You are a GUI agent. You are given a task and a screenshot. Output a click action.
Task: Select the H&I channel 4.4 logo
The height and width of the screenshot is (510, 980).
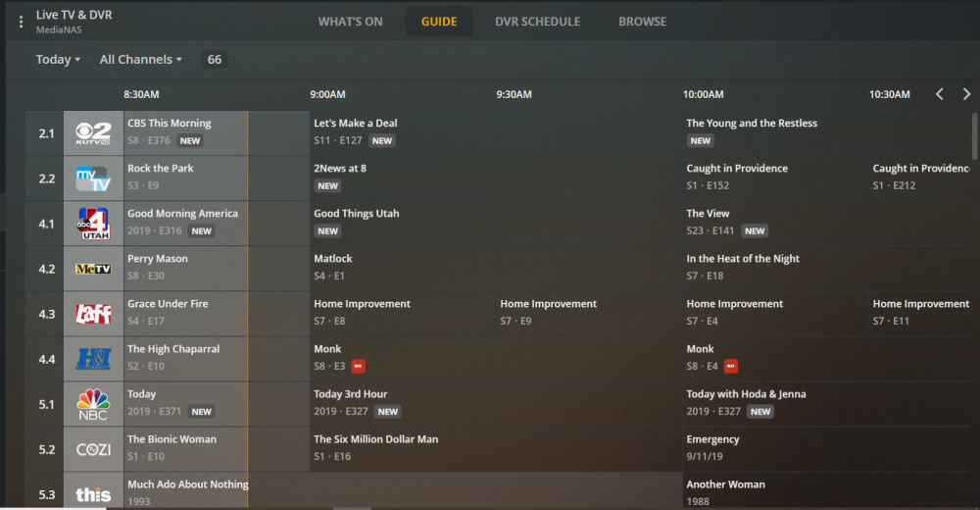click(x=93, y=359)
